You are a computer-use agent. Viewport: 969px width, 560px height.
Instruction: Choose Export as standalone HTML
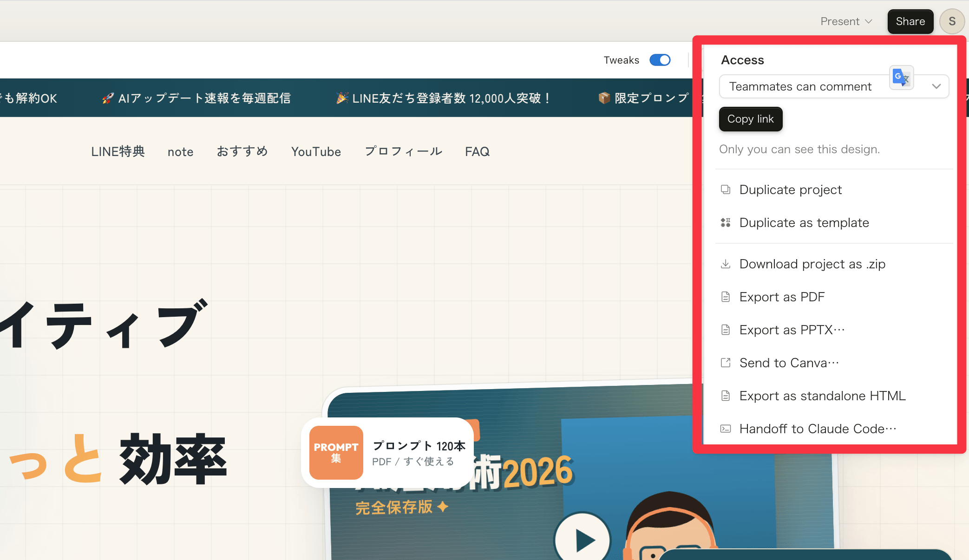coord(822,396)
